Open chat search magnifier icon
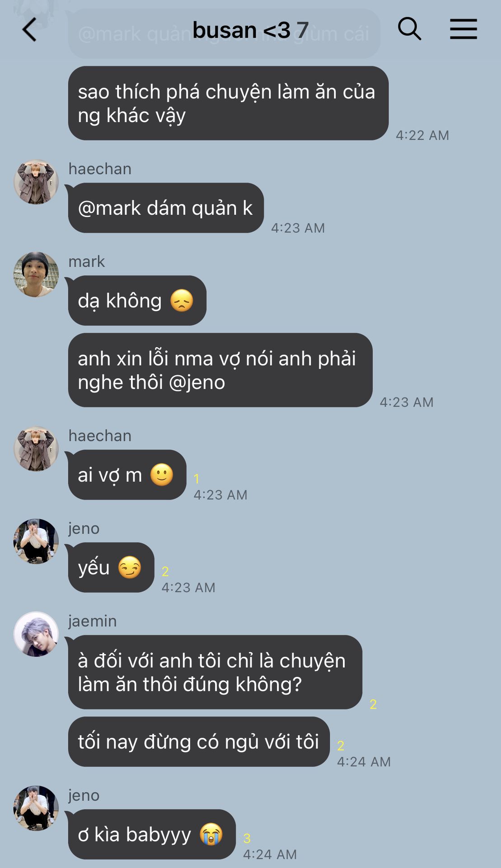501x868 pixels. [409, 29]
